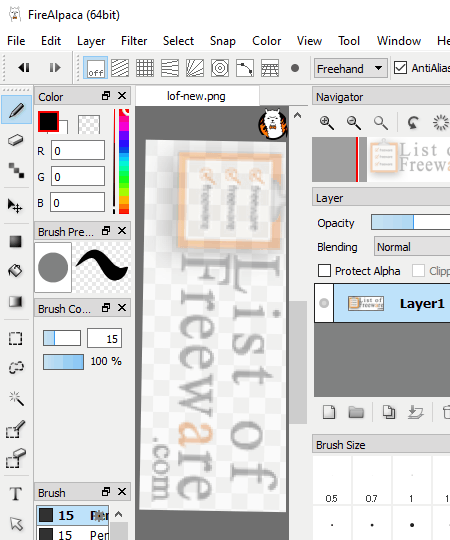
Task: Open the Layer menu
Action: pos(91,41)
